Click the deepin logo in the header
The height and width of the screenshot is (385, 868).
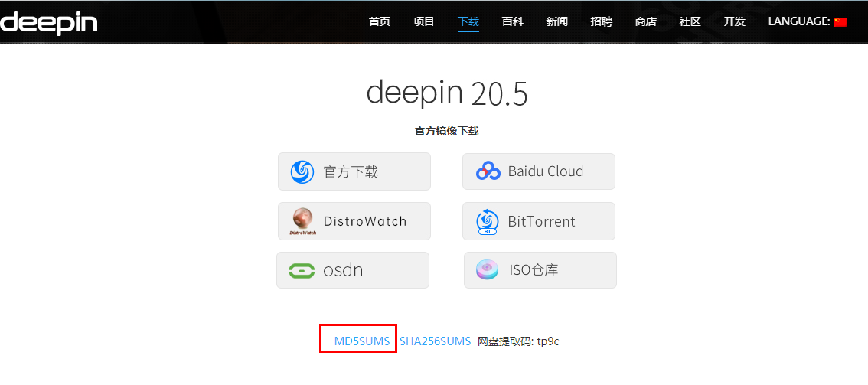point(49,23)
